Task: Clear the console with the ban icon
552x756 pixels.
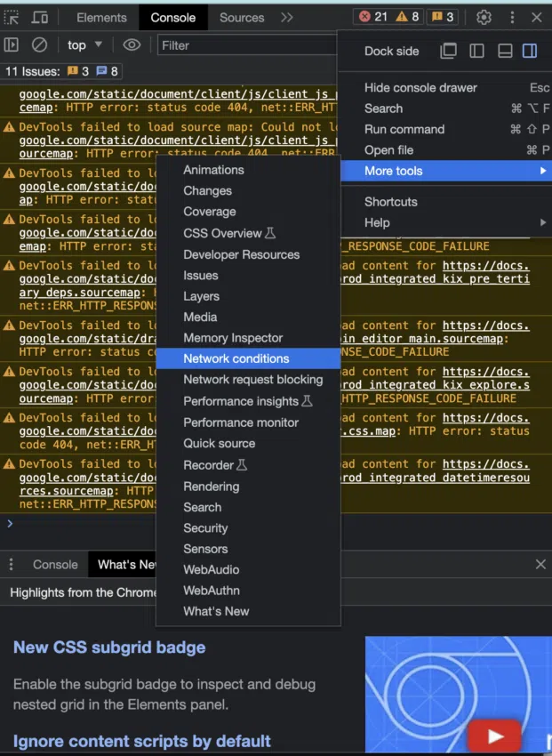Action: [39, 44]
